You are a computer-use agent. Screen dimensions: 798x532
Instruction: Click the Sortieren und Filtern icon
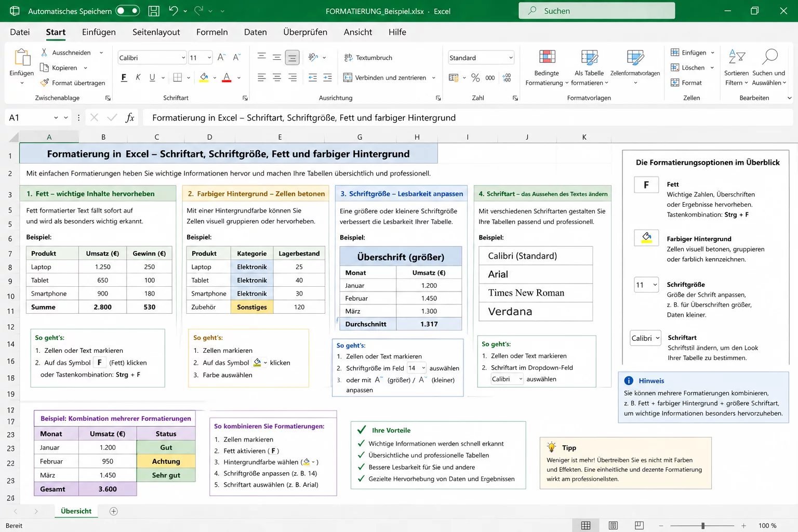[736, 57]
